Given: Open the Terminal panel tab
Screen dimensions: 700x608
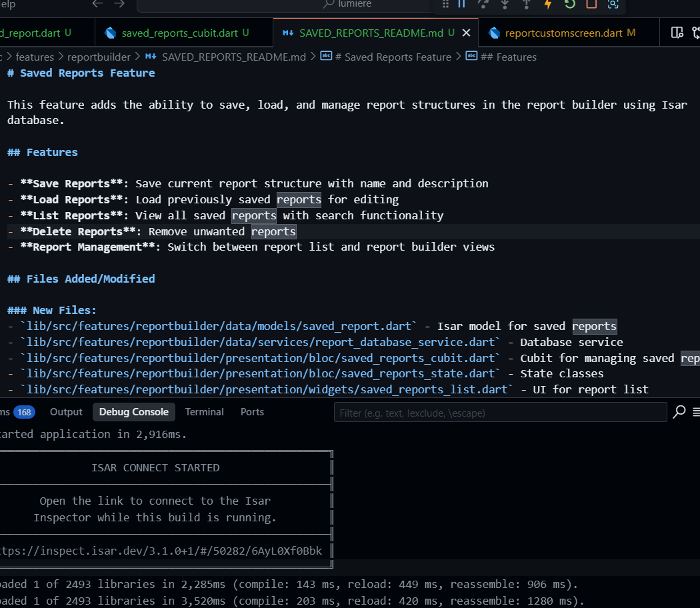Looking at the screenshot, I should 205,412.
